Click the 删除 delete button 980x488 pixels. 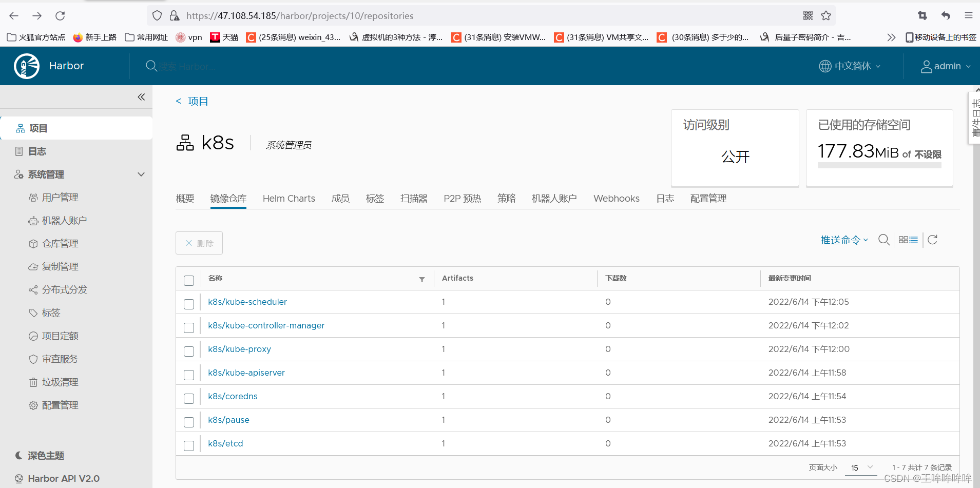point(199,243)
